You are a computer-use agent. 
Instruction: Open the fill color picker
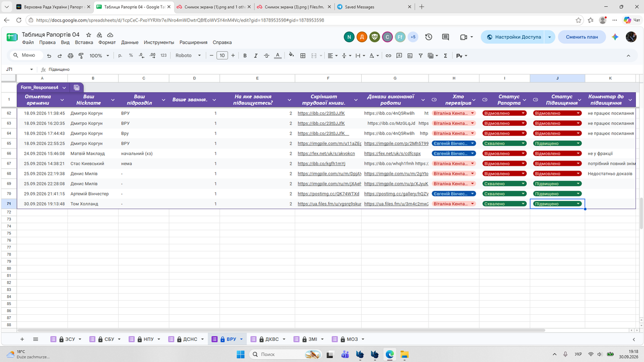tap(292, 56)
